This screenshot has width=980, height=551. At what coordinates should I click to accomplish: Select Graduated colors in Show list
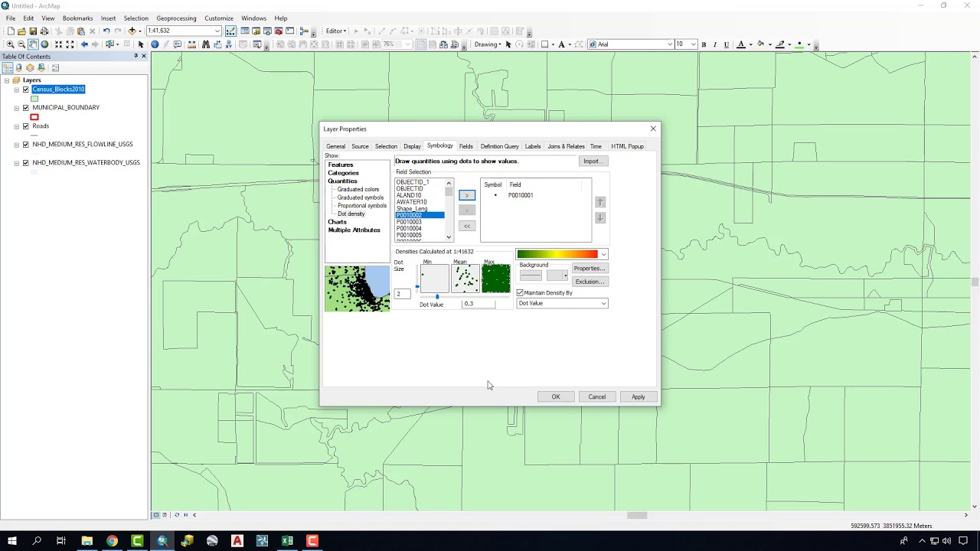tap(358, 190)
